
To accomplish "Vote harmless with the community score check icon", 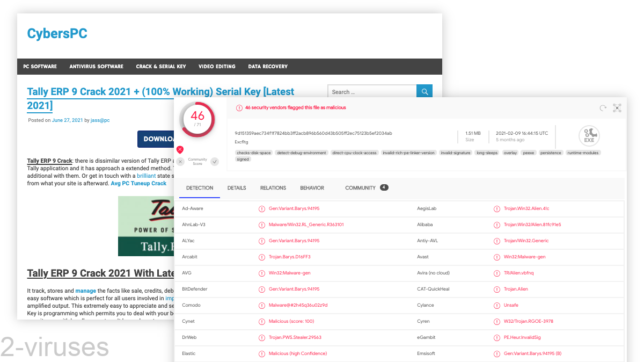I will 215,162.
